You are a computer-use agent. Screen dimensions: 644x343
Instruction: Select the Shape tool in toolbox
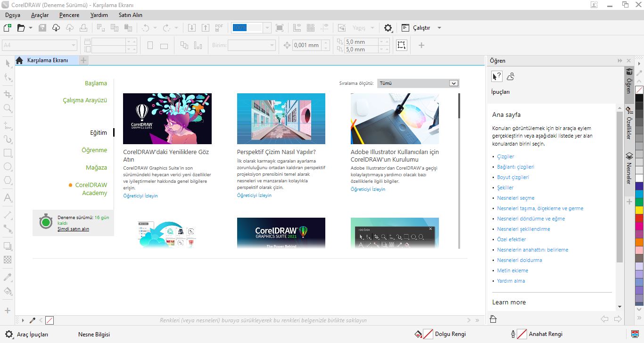(8, 77)
